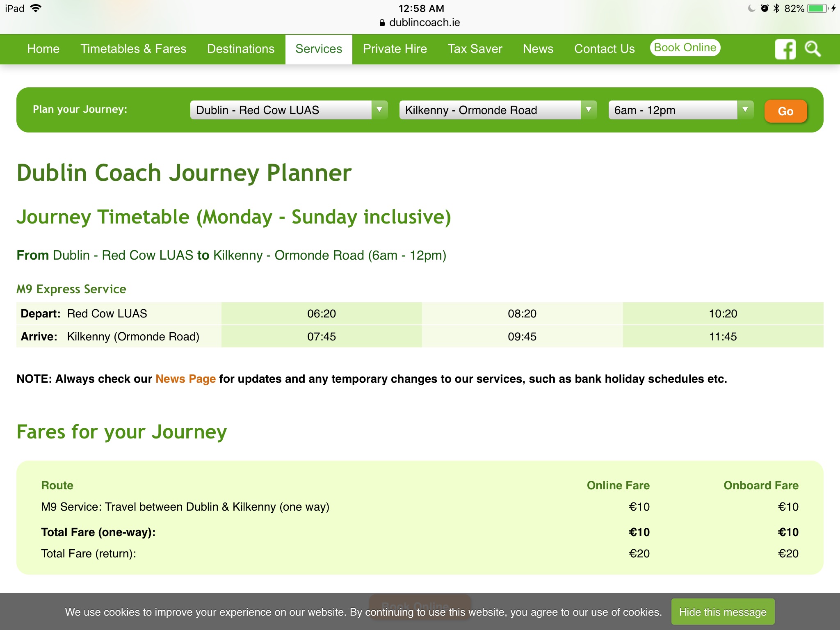Image resolution: width=840 pixels, height=630 pixels.
Task: Tap the dublincoach.ie address bar
Action: pyautogui.click(x=424, y=23)
